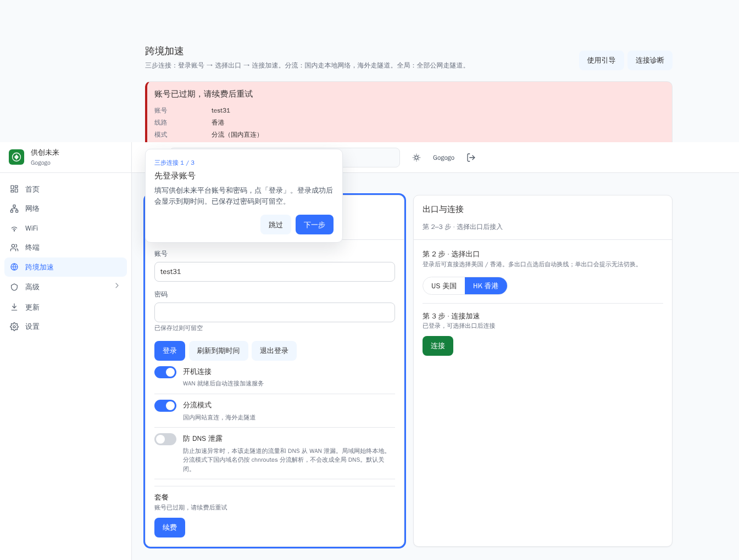This screenshot has width=739, height=560.
Task: Click 下一步 in the guide popup
Action: coord(314,225)
